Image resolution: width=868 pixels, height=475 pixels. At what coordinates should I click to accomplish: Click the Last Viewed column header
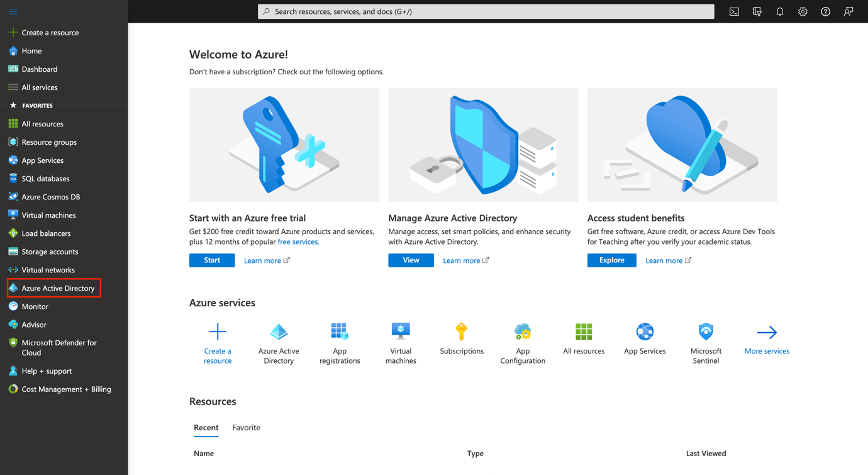click(x=706, y=454)
